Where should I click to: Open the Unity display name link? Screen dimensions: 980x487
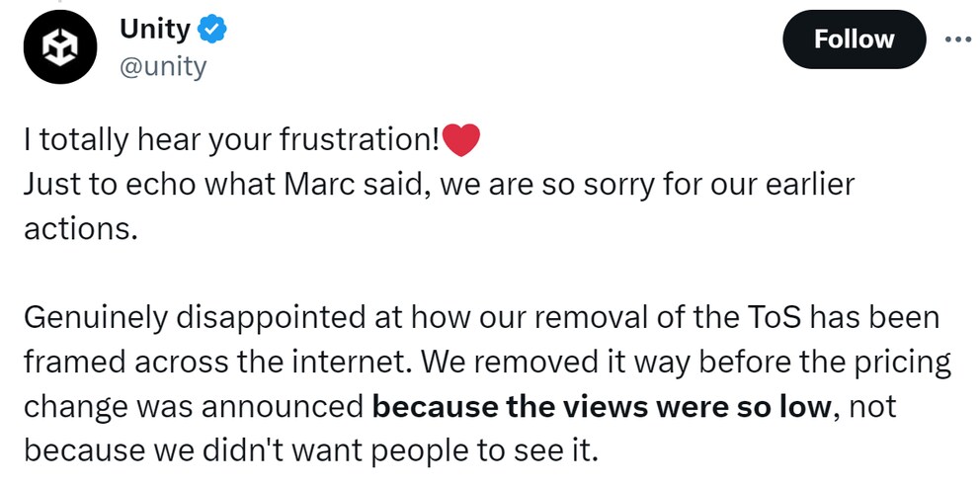point(154,30)
